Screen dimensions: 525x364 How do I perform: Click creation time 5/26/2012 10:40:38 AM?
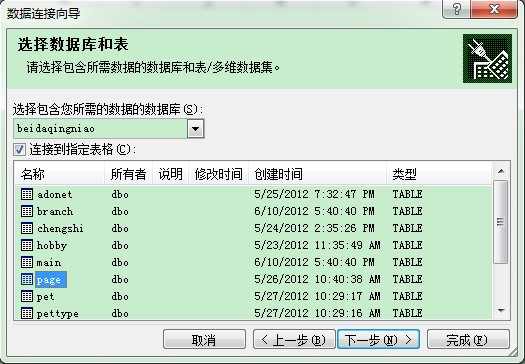tap(317, 279)
